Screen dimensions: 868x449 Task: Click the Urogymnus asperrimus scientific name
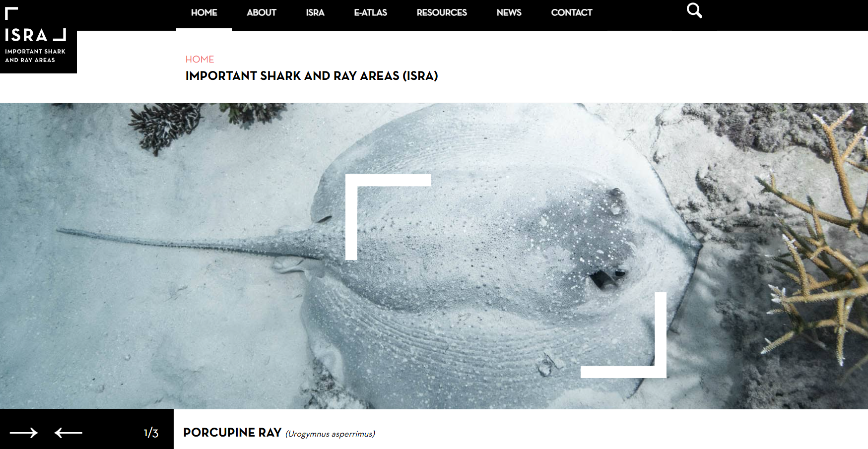(x=330, y=434)
